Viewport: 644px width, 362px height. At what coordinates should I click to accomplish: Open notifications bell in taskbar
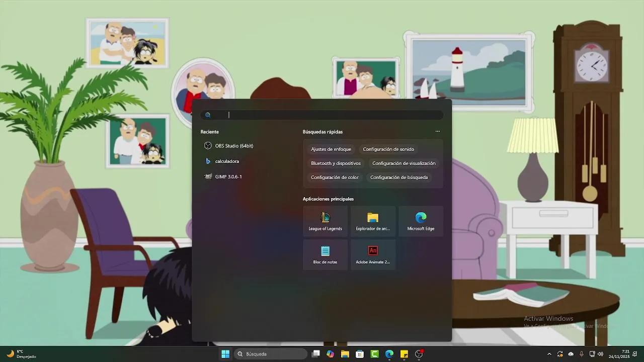pos(635,354)
